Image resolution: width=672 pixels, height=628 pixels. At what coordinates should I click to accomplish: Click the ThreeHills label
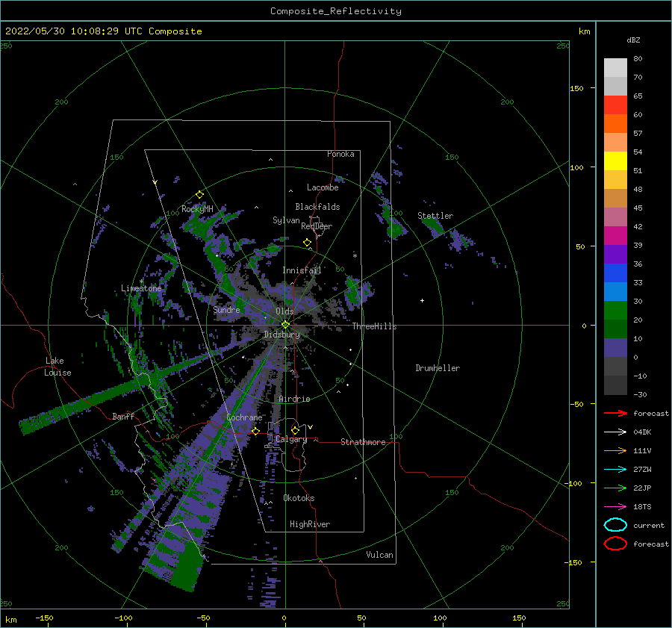pyautogui.click(x=375, y=326)
